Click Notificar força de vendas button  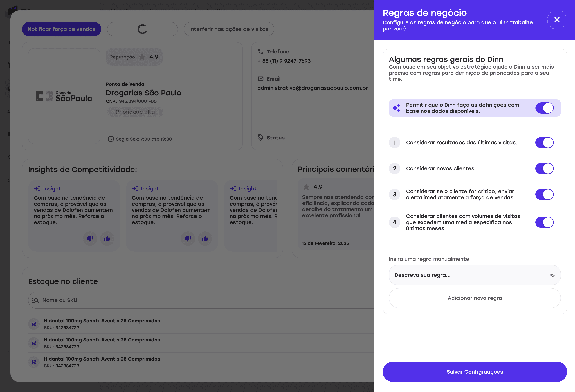point(61,29)
